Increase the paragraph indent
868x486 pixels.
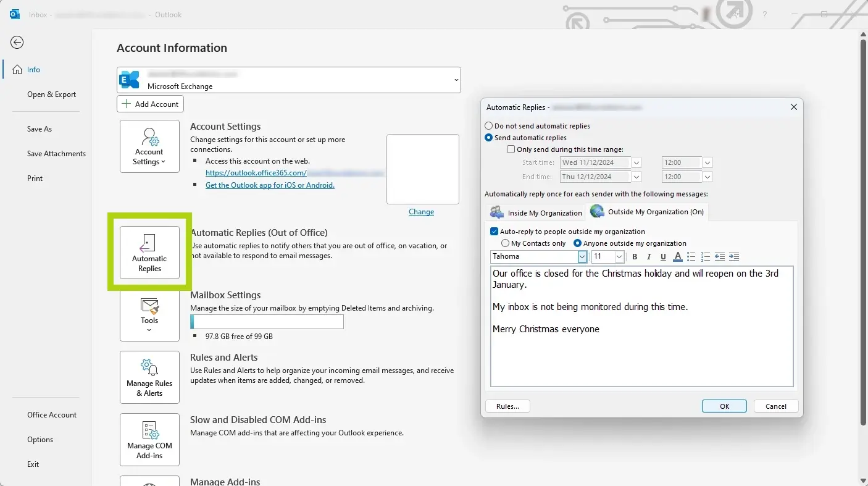tap(734, 256)
